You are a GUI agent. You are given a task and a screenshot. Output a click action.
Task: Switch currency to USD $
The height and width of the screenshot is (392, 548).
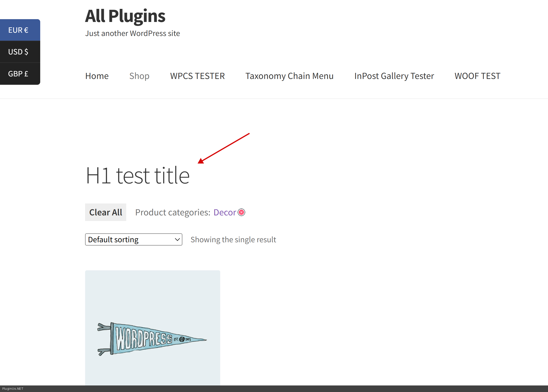18,52
